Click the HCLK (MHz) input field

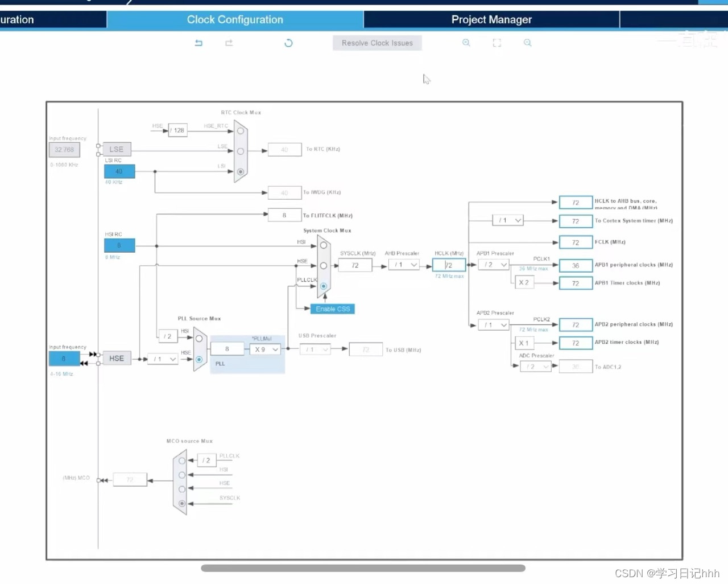449,265
